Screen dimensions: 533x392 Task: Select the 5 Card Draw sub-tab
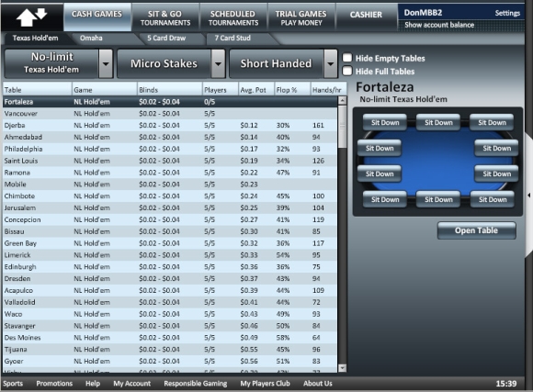[x=166, y=38]
